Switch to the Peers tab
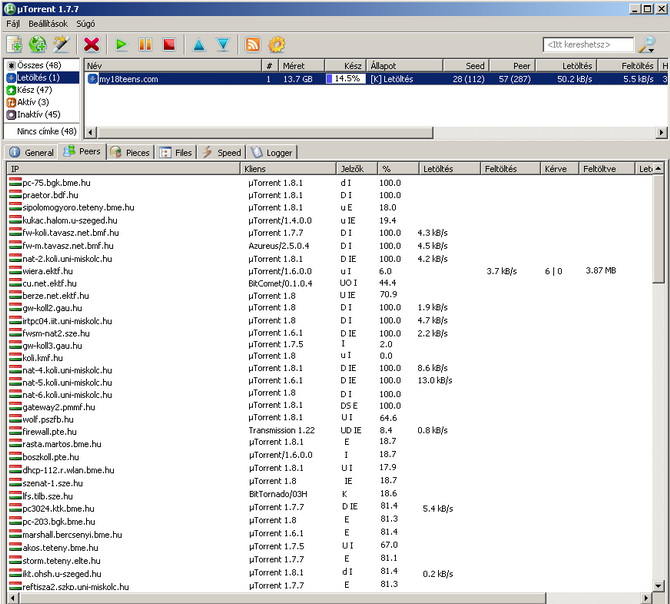This screenshot has width=670, height=604. click(x=82, y=151)
